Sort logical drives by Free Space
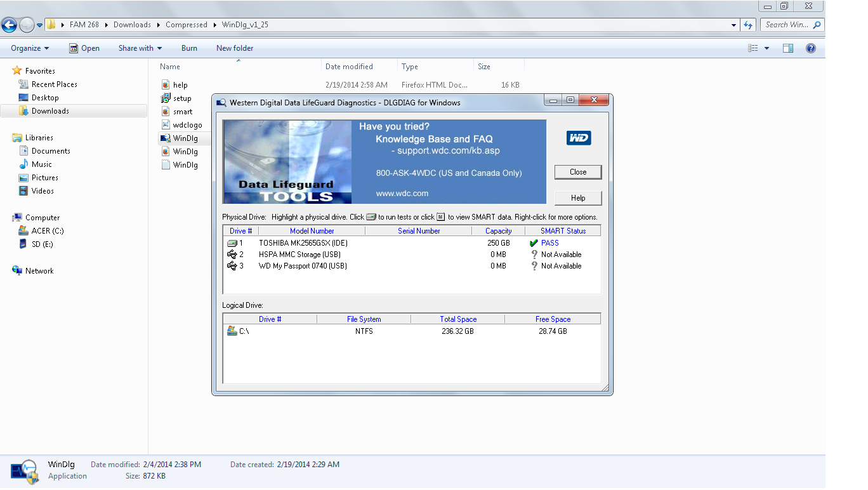868x490 pixels. (x=553, y=319)
